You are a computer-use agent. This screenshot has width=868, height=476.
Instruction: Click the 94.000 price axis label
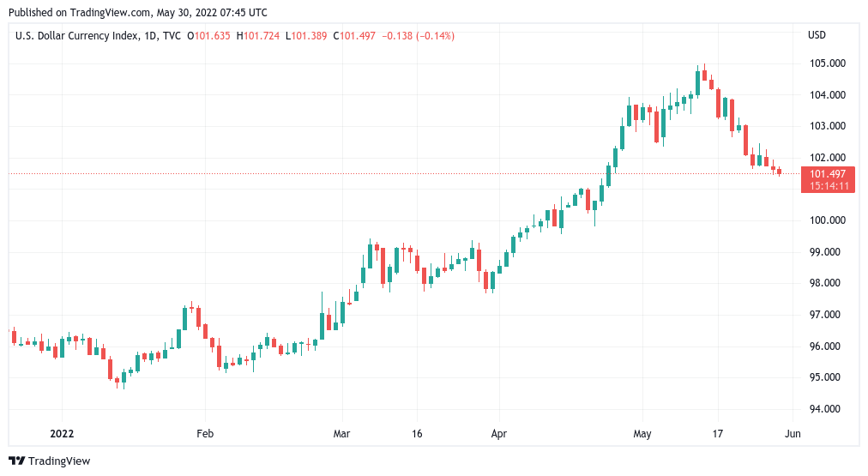[x=827, y=409]
